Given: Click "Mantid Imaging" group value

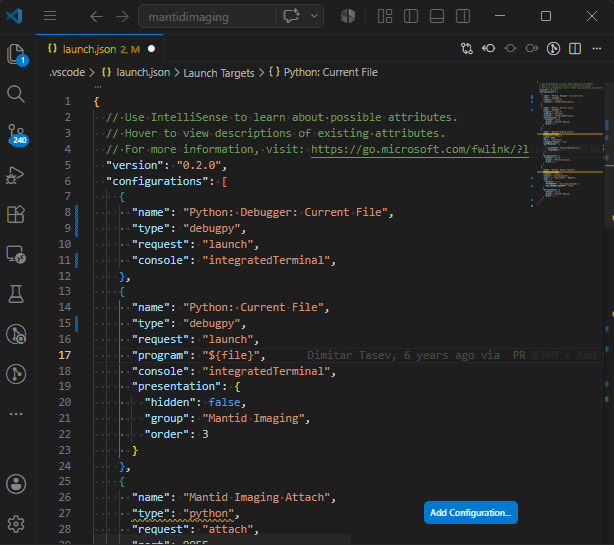Looking at the screenshot, I should pyautogui.click(x=253, y=419).
